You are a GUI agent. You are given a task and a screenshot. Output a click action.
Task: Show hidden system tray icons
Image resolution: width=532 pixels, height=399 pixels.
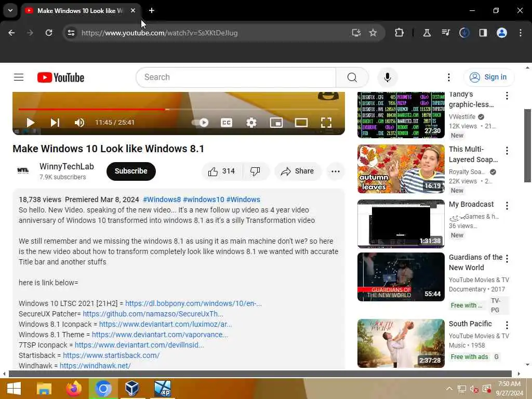(x=449, y=389)
